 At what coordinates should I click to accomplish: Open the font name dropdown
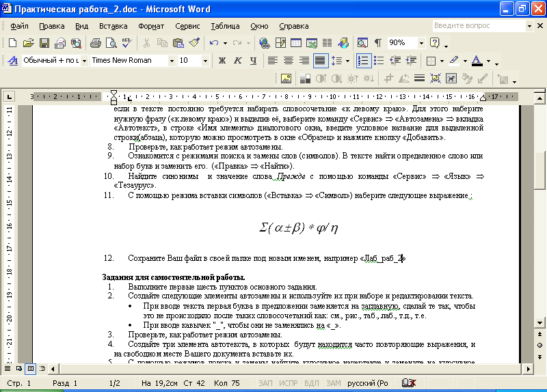172,61
